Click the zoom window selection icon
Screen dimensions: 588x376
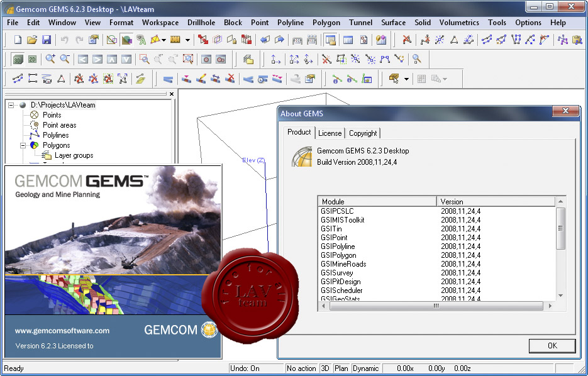coord(145,59)
